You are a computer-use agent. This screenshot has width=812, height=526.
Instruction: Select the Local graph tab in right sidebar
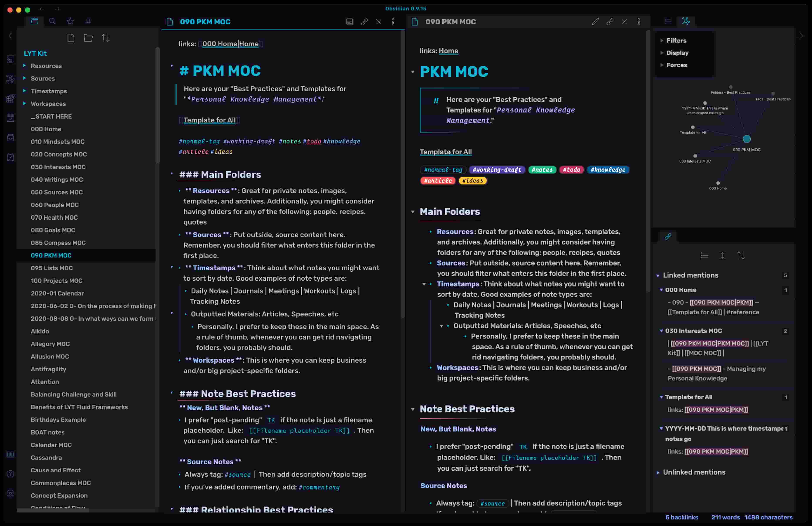click(x=686, y=22)
